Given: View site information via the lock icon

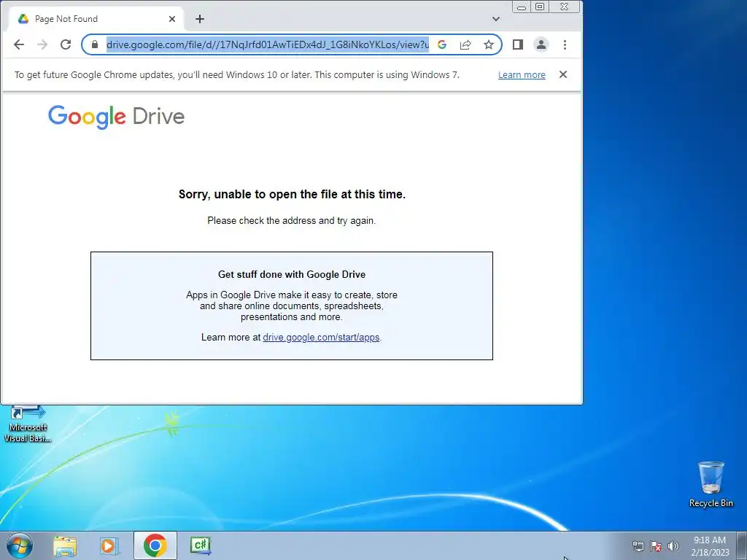Looking at the screenshot, I should coord(95,44).
